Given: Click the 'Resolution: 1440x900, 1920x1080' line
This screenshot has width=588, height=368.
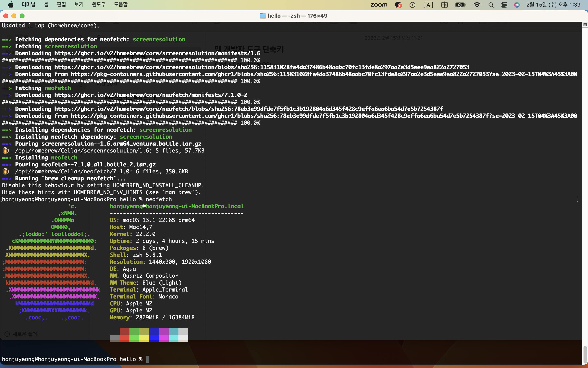Looking at the screenshot, I should (x=160, y=262).
